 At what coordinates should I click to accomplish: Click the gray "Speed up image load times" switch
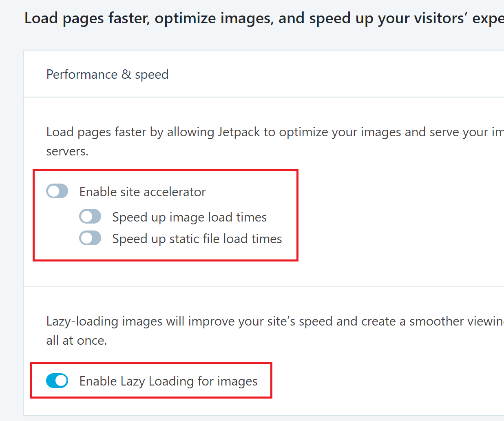90,216
